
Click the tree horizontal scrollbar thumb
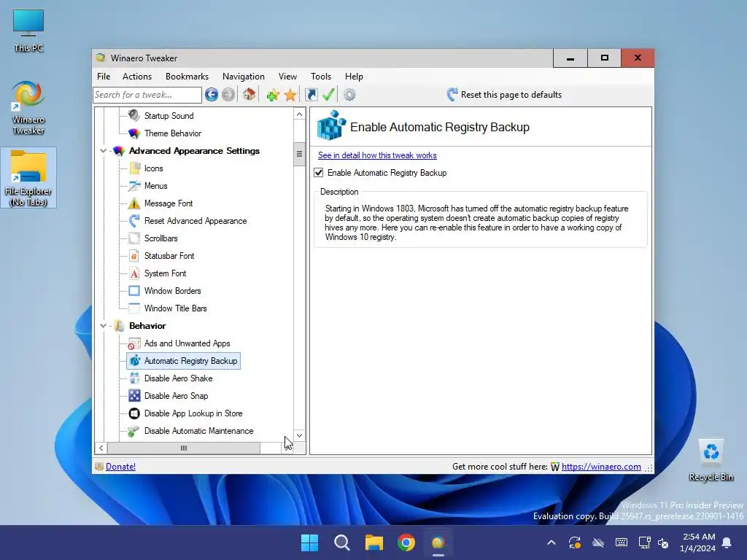coord(184,448)
